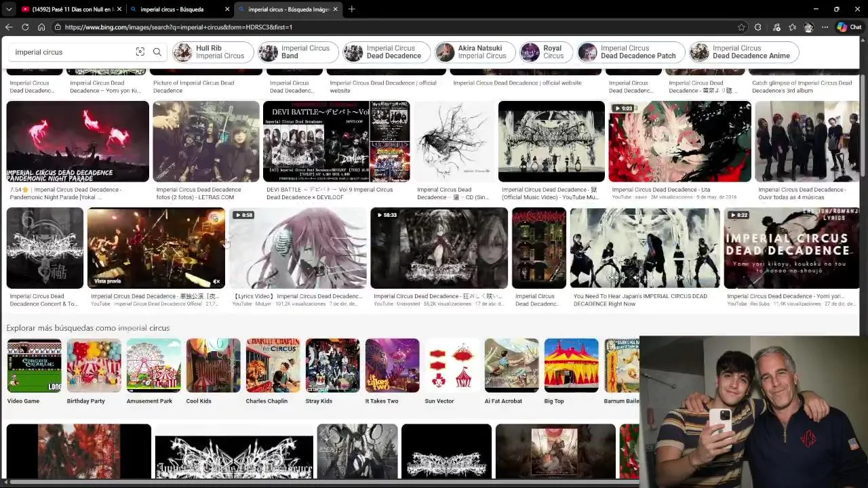868x488 pixels.
Task: Open the Favorites list icon
Action: [792, 27]
